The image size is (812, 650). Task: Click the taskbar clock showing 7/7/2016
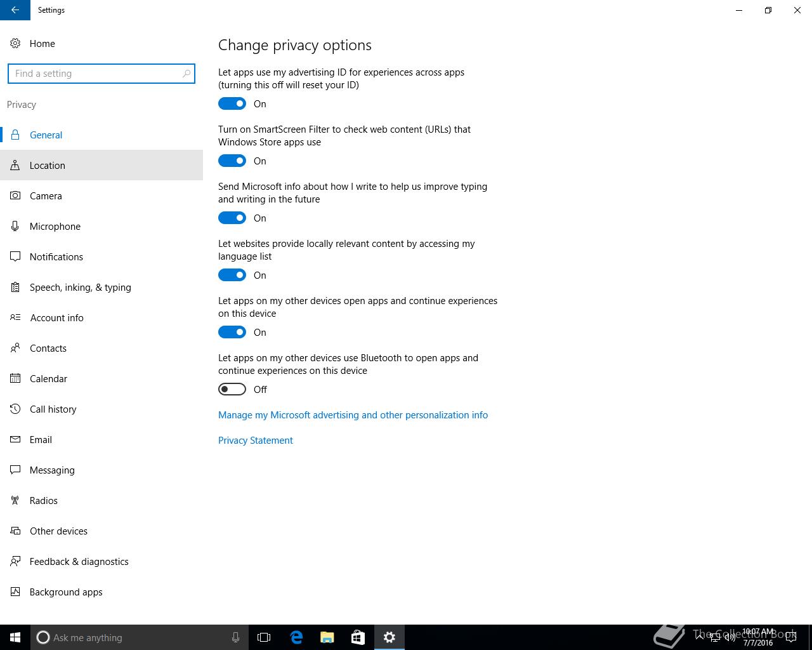pyautogui.click(x=758, y=637)
